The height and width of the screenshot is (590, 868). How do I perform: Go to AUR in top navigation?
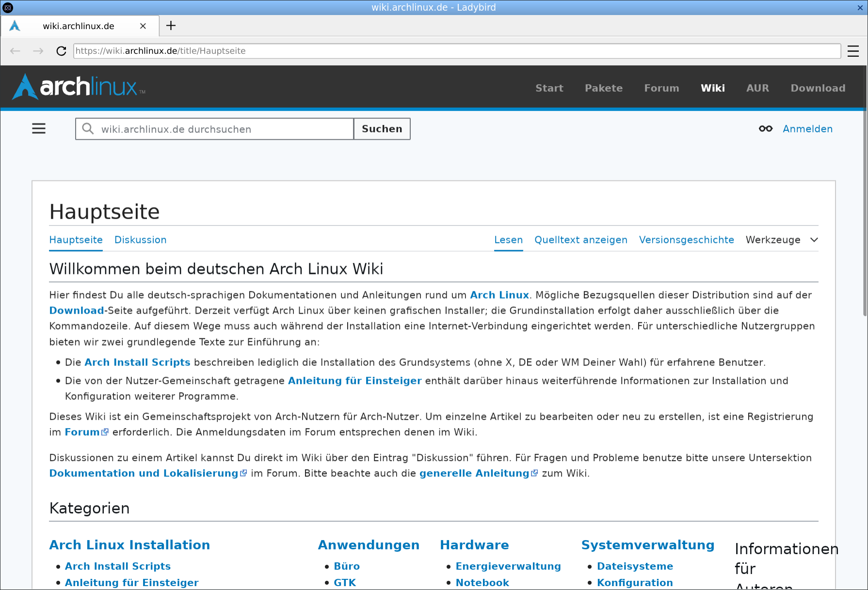(x=757, y=88)
